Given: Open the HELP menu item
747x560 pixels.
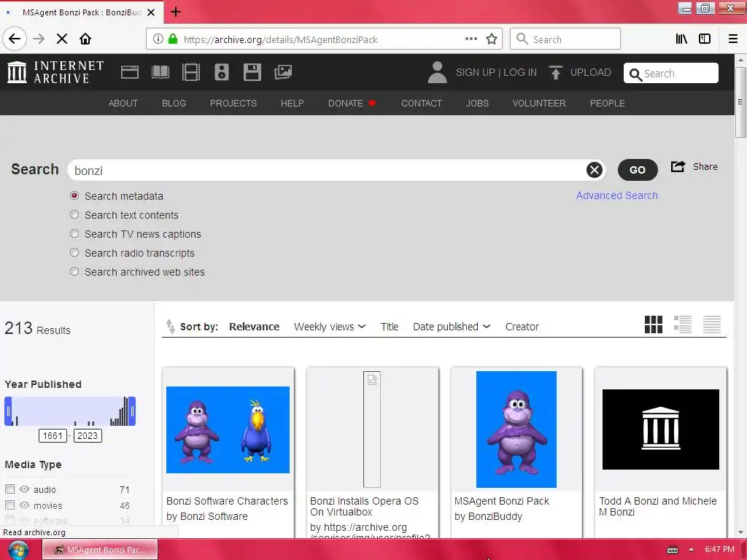Looking at the screenshot, I should (x=292, y=104).
